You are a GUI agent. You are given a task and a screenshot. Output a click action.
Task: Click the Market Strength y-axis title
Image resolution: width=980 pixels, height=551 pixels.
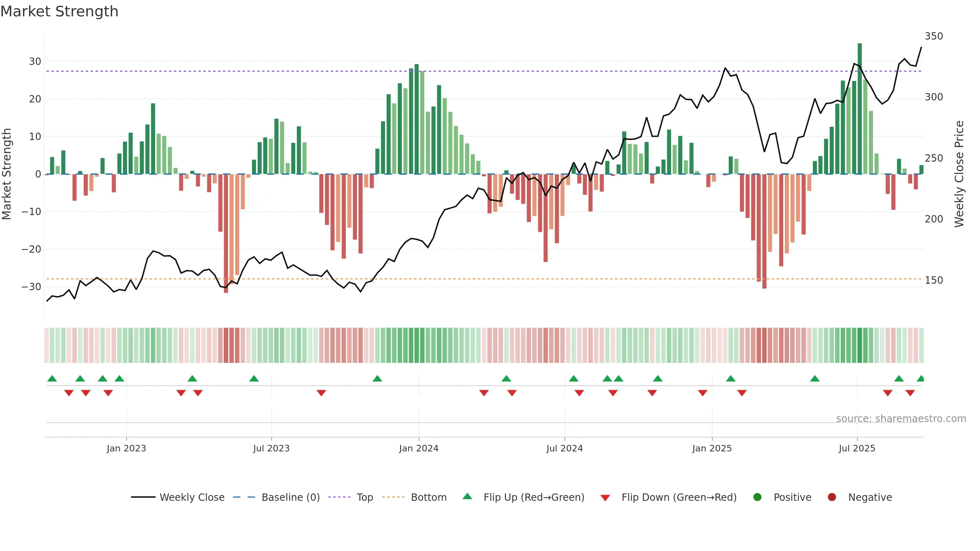coord(7,174)
